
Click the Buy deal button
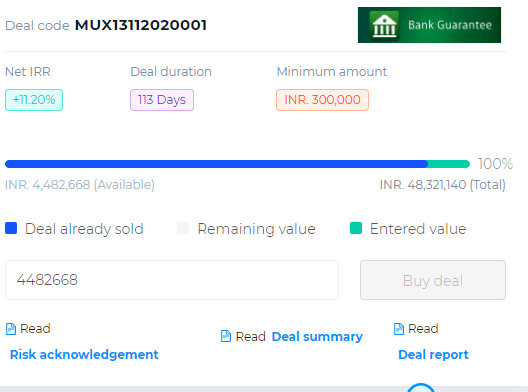point(433,280)
